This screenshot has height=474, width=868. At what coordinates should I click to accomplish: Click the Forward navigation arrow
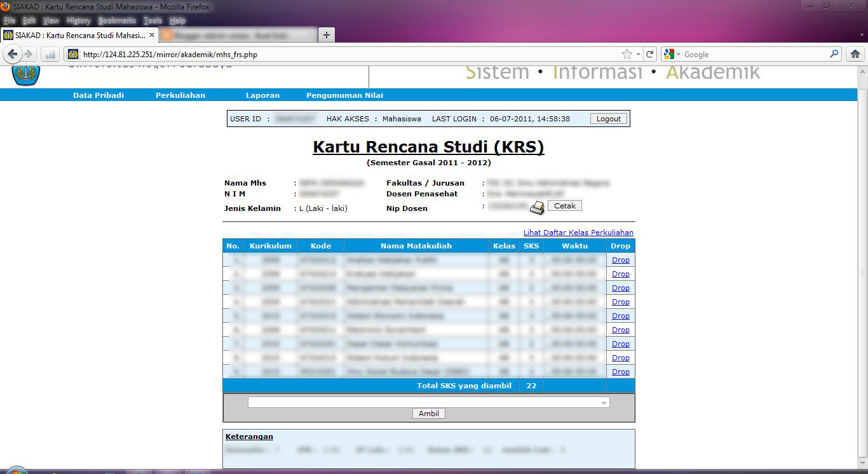pyautogui.click(x=28, y=54)
